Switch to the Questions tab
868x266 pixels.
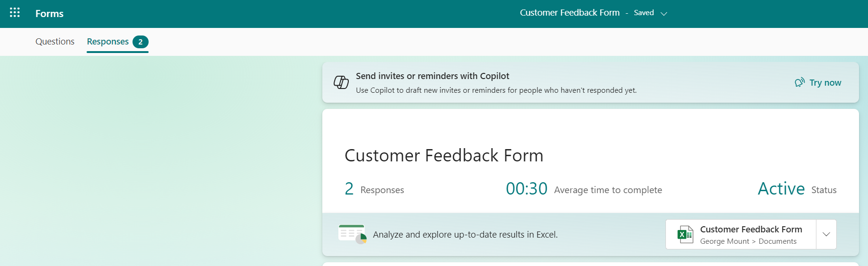pyautogui.click(x=55, y=42)
